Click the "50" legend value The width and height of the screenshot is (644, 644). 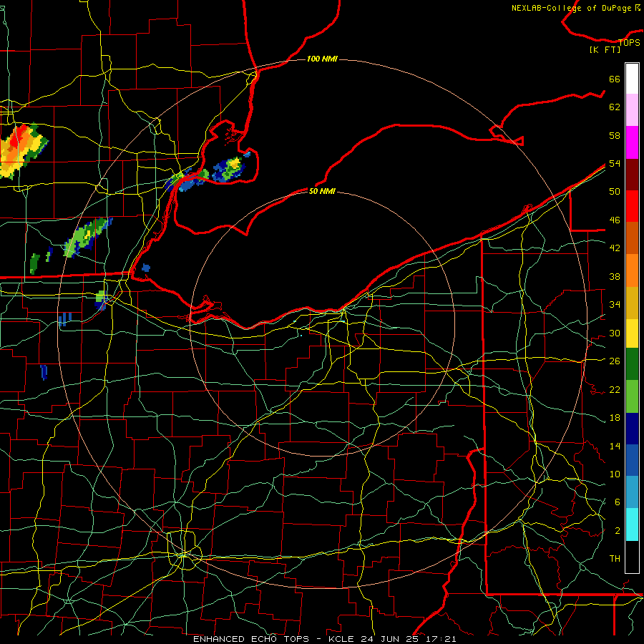tap(615, 192)
